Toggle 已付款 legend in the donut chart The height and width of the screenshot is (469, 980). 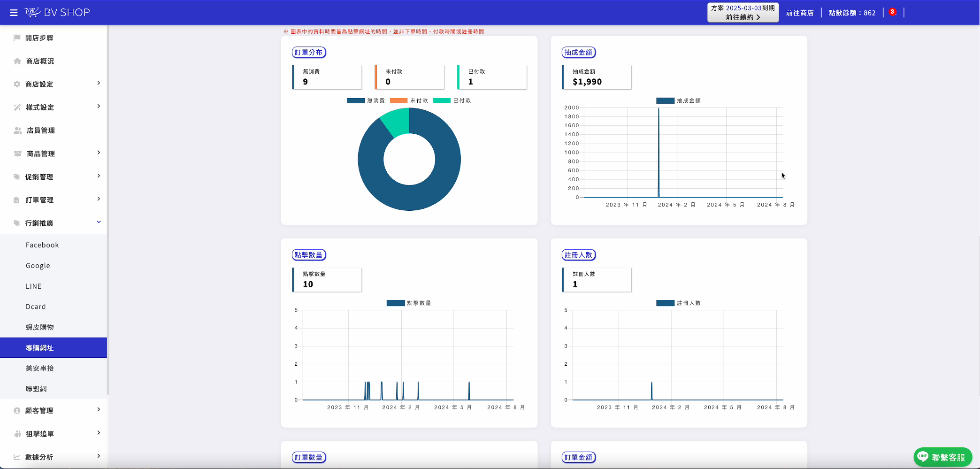tap(452, 100)
